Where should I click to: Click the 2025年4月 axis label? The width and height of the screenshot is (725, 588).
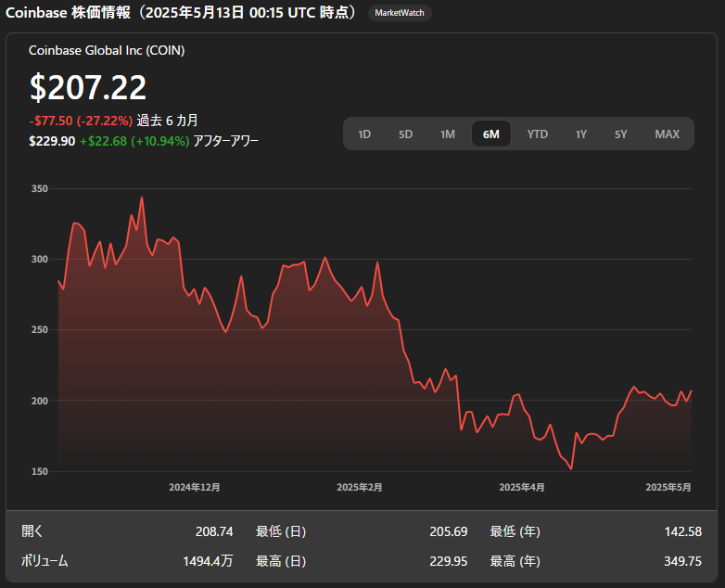[x=522, y=488]
